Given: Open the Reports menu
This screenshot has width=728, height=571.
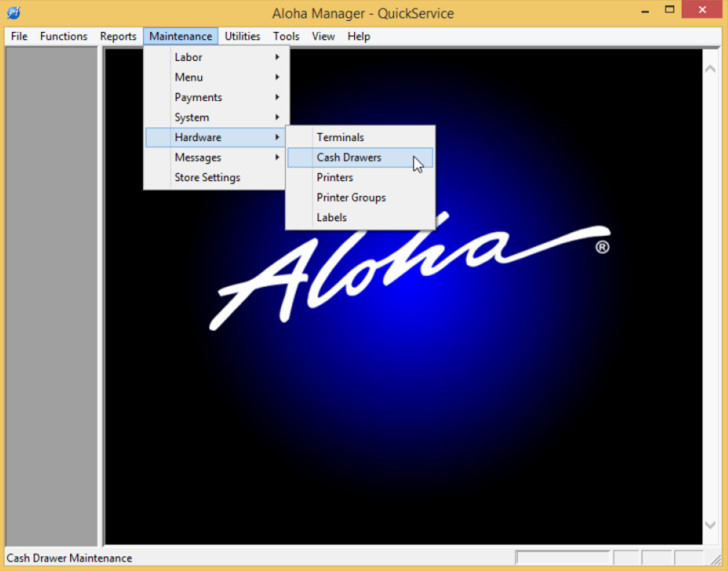Looking at the screenshot, I should pyautogui.click(x=118, y=36).
